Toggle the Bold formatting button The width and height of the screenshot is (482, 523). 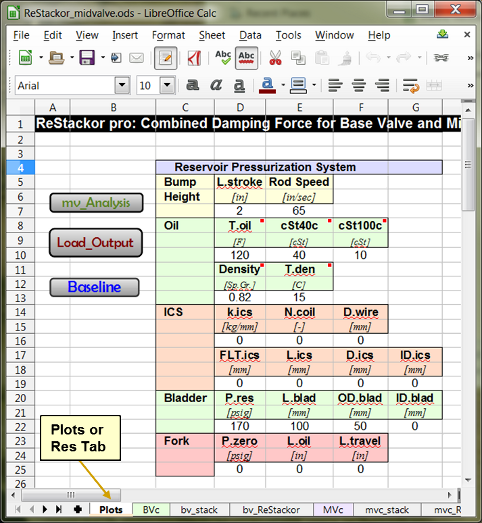192,85
